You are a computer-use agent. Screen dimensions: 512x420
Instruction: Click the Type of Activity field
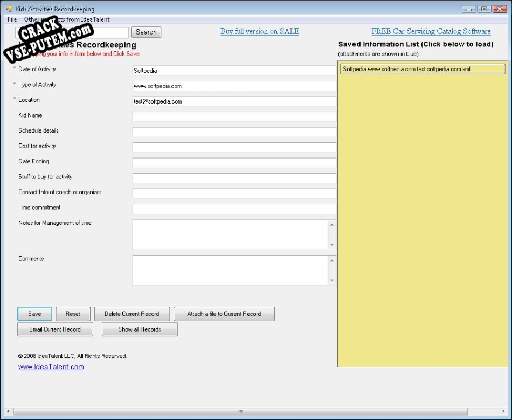point(234,86)
